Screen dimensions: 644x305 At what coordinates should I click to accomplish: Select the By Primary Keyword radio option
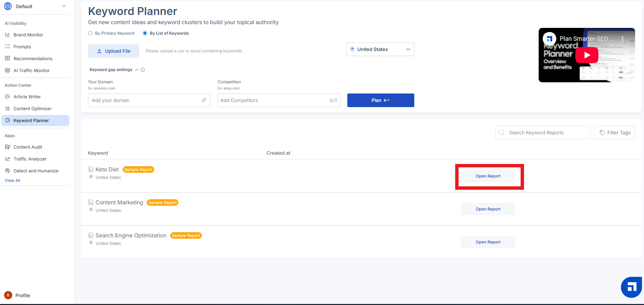click(90, 33)
